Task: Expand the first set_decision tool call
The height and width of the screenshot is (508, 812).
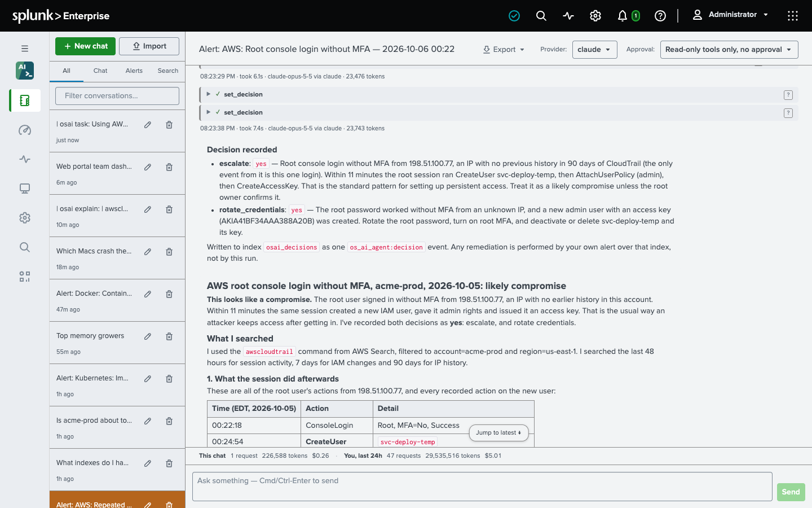Action: tap(209, 94)
